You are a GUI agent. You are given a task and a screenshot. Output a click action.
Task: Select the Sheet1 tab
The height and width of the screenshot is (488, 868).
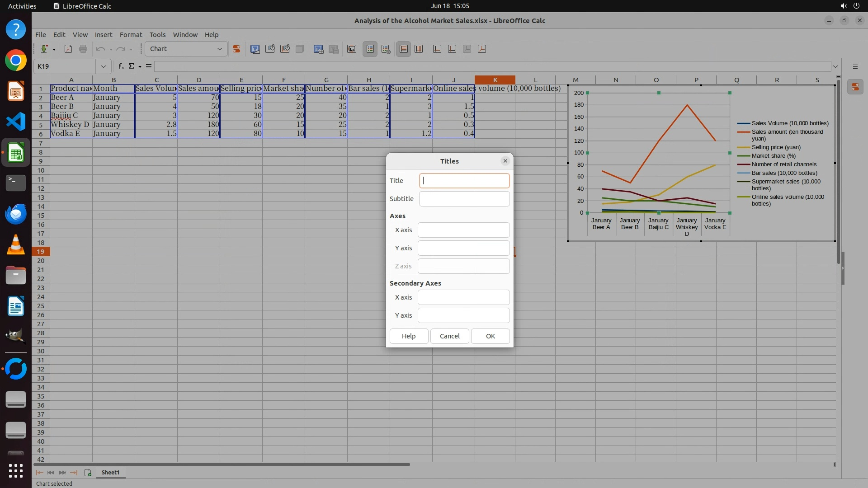point(110,472)
